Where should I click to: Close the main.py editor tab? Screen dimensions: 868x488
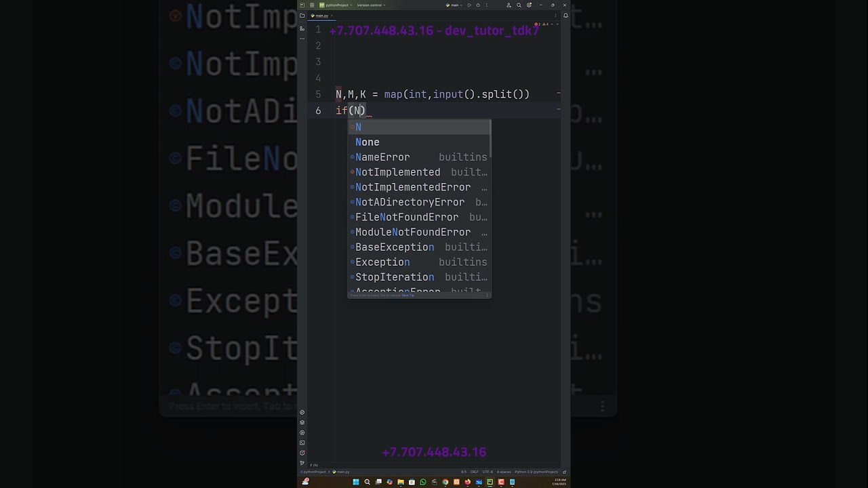332,16
